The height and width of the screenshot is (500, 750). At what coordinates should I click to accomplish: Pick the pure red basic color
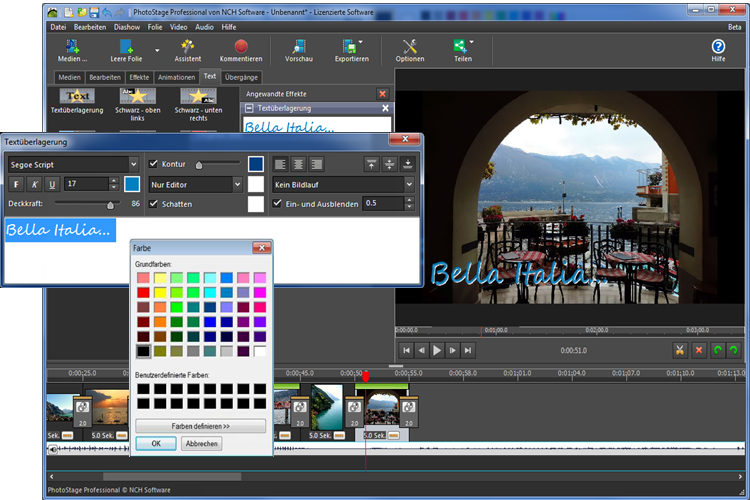[143, 292]
